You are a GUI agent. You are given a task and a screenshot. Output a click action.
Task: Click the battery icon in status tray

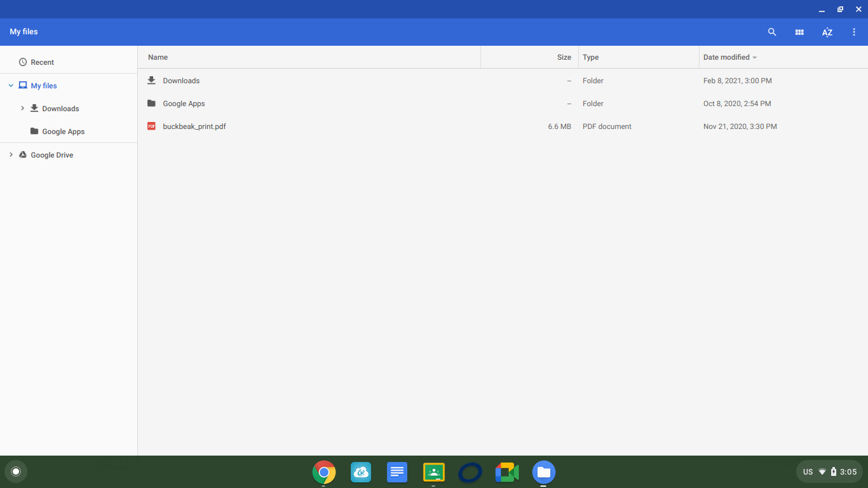tap(834, 472)
